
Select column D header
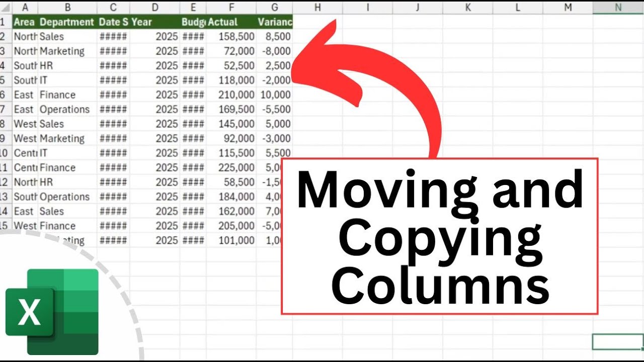click(x=155, y=7)
